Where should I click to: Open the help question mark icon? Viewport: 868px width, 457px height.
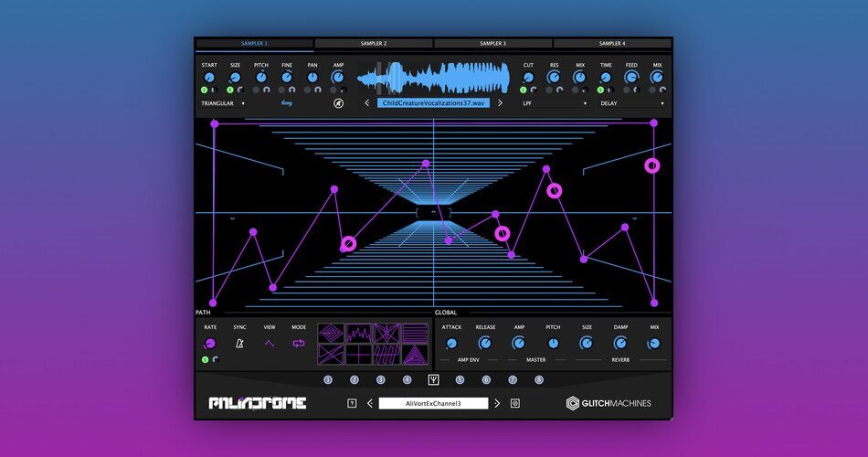coord(352,403)
